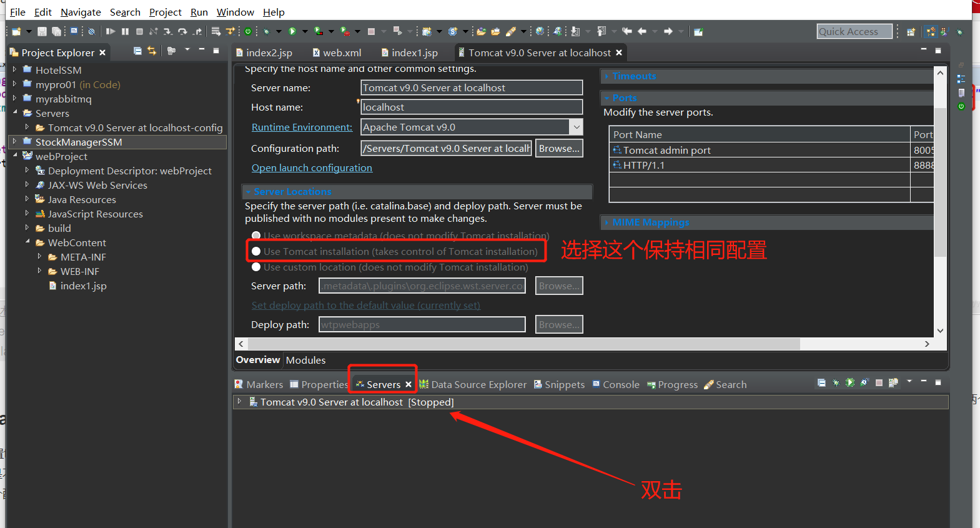Select Use workspace metadata radio option

coord(256,236)
